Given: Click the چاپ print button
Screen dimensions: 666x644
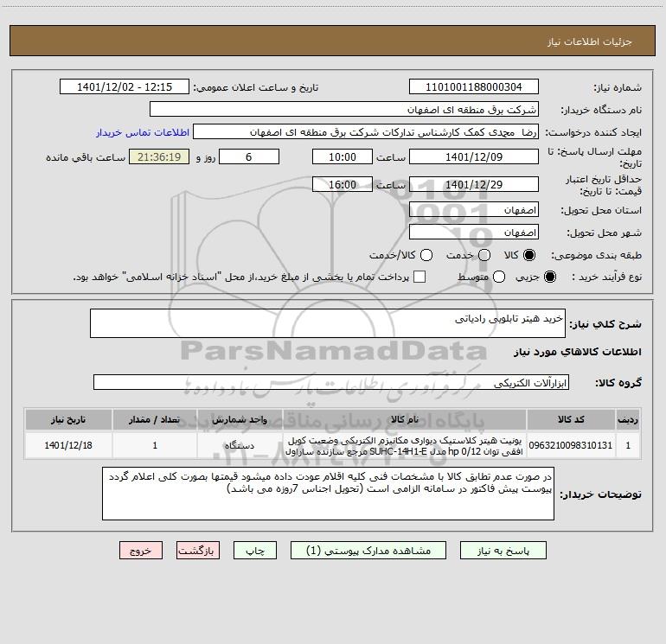Looking at the screenshot, I should (255, 551).
